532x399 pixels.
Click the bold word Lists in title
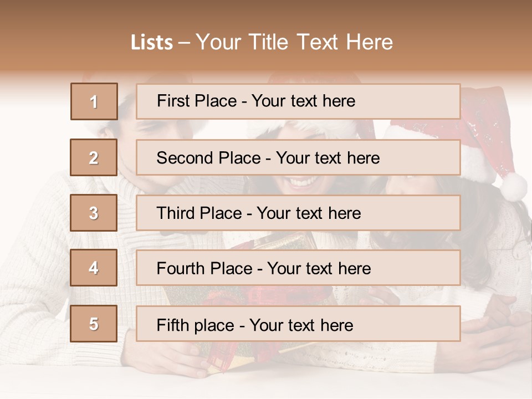(x=152, y=43)
